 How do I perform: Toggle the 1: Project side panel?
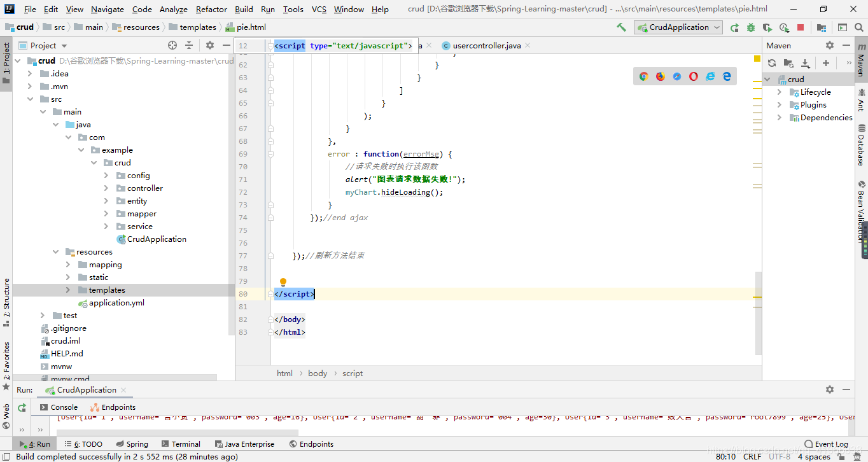tap(6, 64)
